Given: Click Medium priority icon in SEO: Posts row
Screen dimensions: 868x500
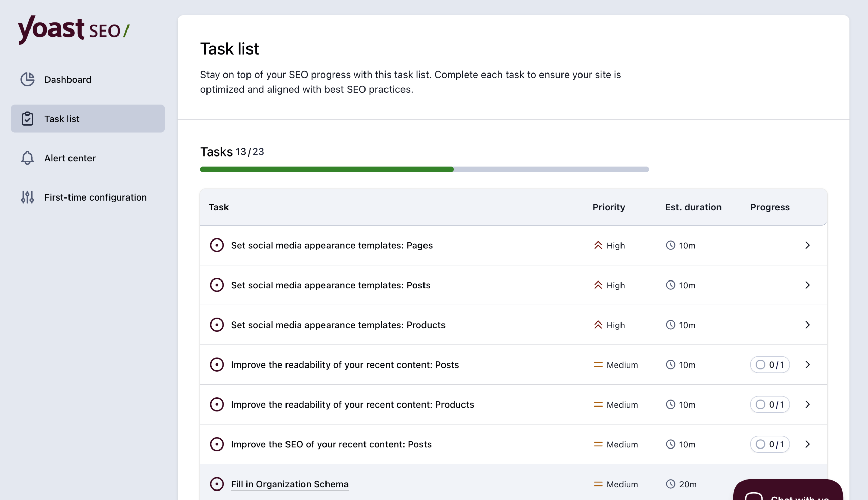Looking at the screenshot, I should coord(598,444).
